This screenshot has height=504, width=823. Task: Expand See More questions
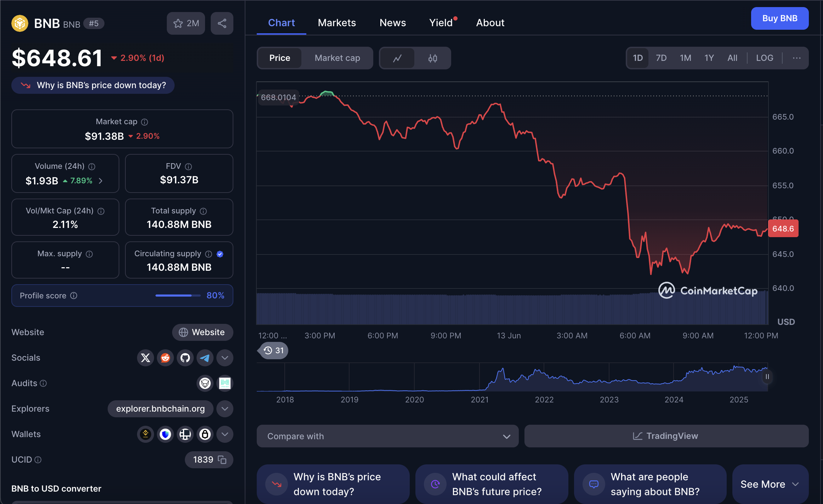click(770, 484)
